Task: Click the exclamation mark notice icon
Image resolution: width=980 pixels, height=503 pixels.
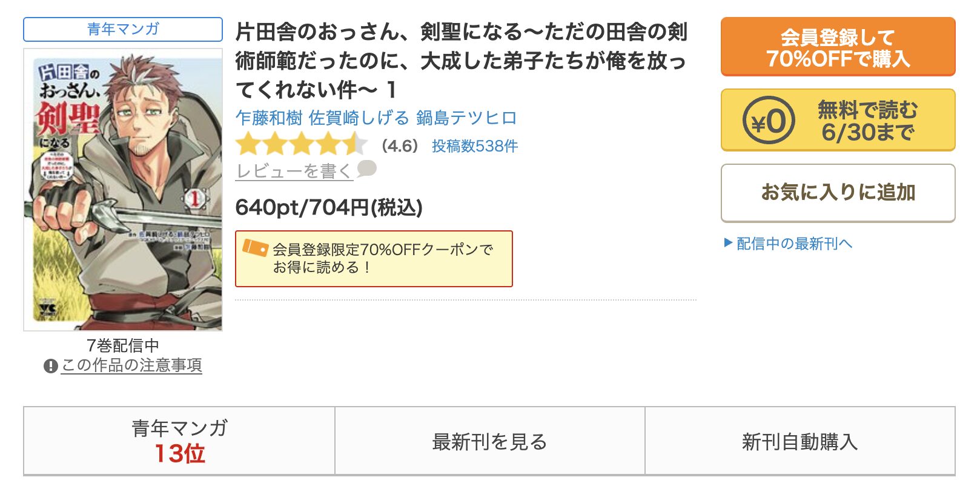Action: (50, 366)
